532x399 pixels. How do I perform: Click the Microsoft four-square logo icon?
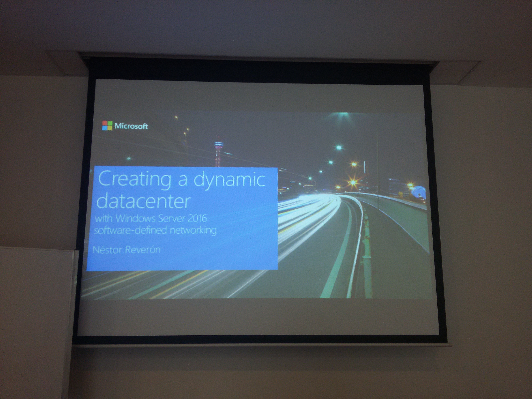(x=107, y=126)
